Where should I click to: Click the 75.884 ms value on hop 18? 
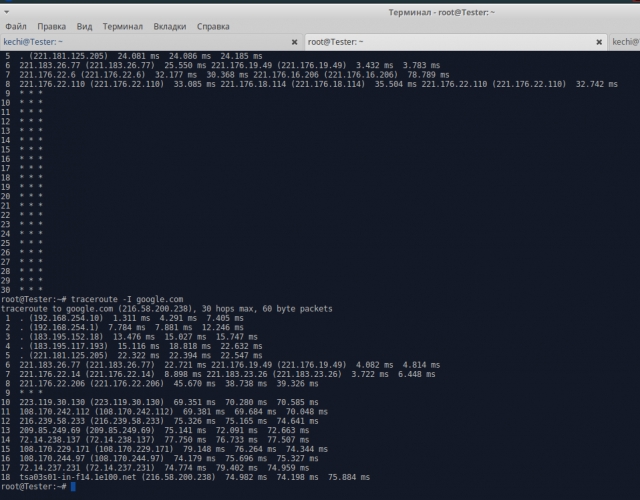coord(349,478)
